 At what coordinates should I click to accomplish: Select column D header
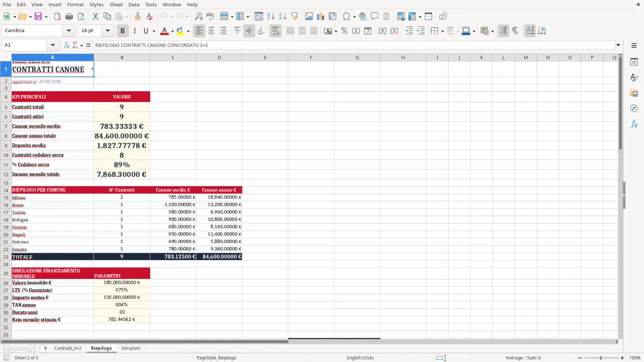(219, 57)
